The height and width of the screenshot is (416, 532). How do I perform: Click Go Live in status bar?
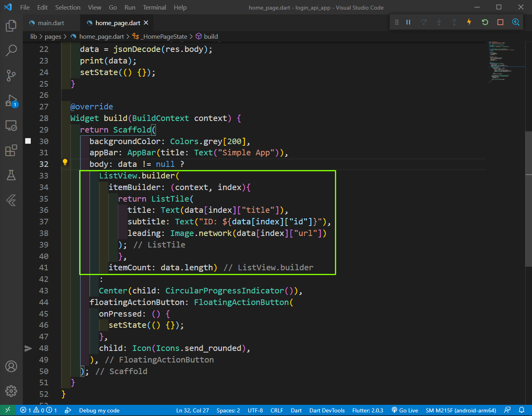(x=405, y=410)
